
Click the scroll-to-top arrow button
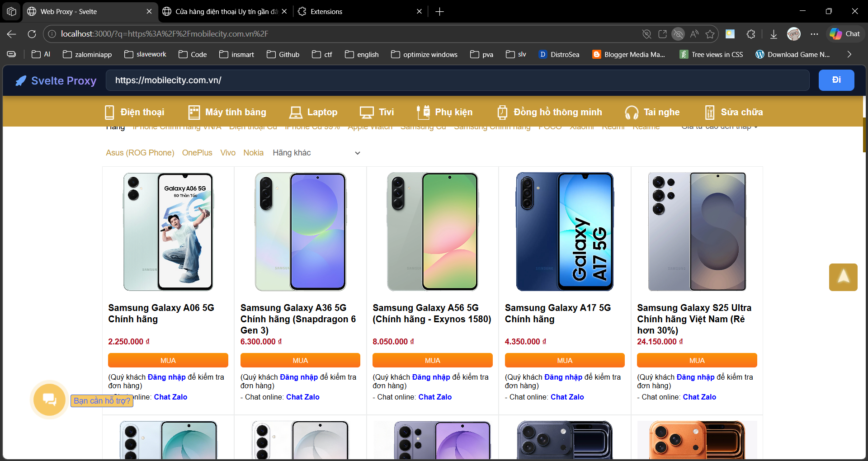tap(843, 277)
